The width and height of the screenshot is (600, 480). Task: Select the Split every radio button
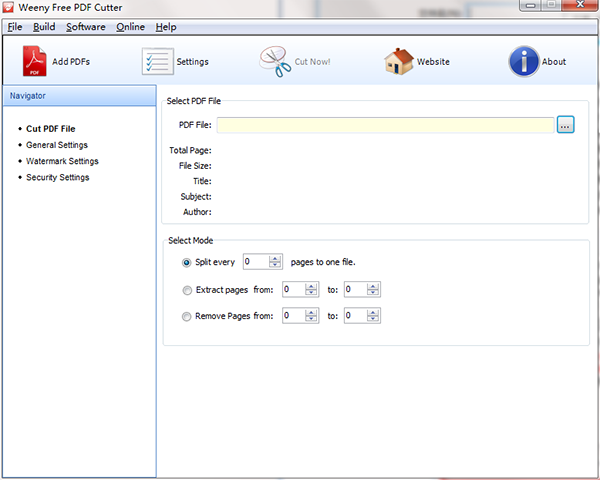tap(186, 263)
